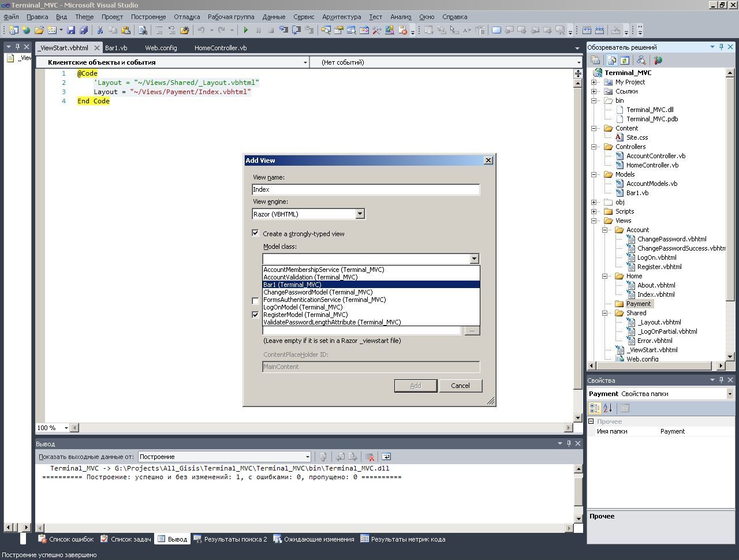This screenshot has height=560, width=739.
Task: Switch to the Bar1.vb editor tab
Action: click(x=116, y=48)
